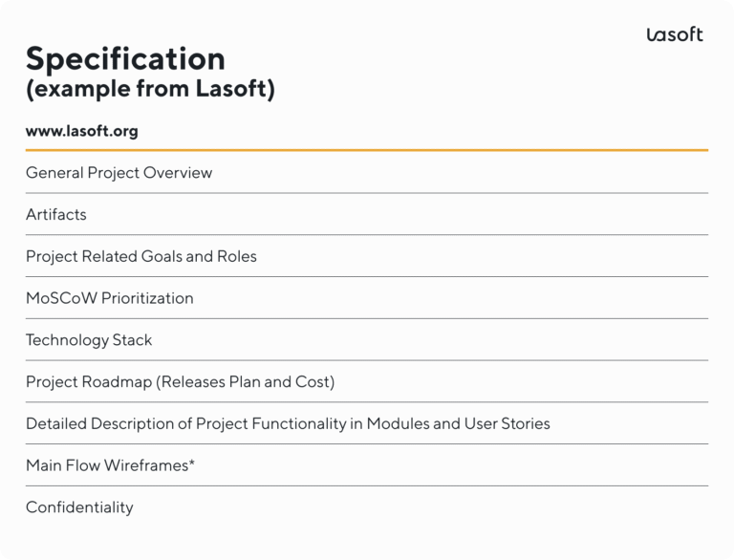Click the separator line below Artifacts
Image resolution: width=734 pixels, height=560 pixels.
point(367,235)
